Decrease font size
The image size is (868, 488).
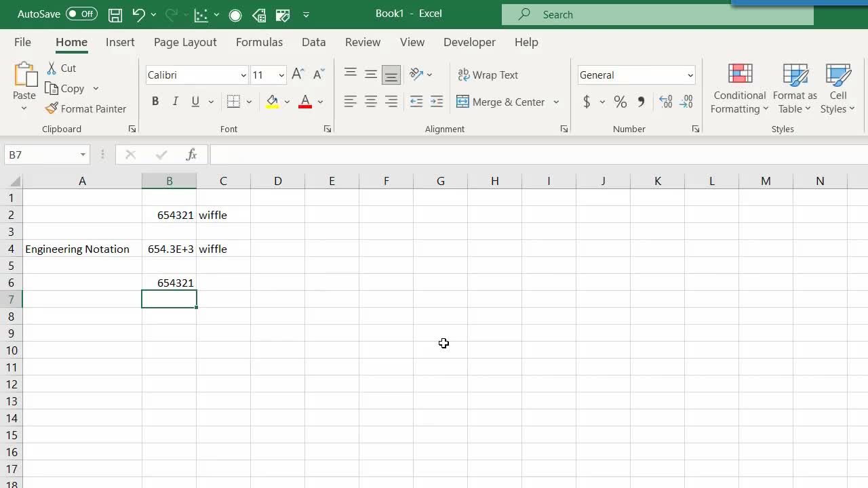coord(319,75)
